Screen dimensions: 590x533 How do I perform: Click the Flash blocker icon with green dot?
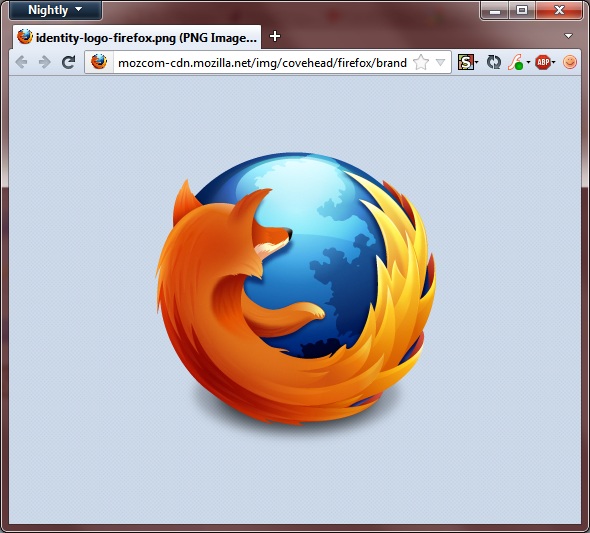tap(515, 62)
